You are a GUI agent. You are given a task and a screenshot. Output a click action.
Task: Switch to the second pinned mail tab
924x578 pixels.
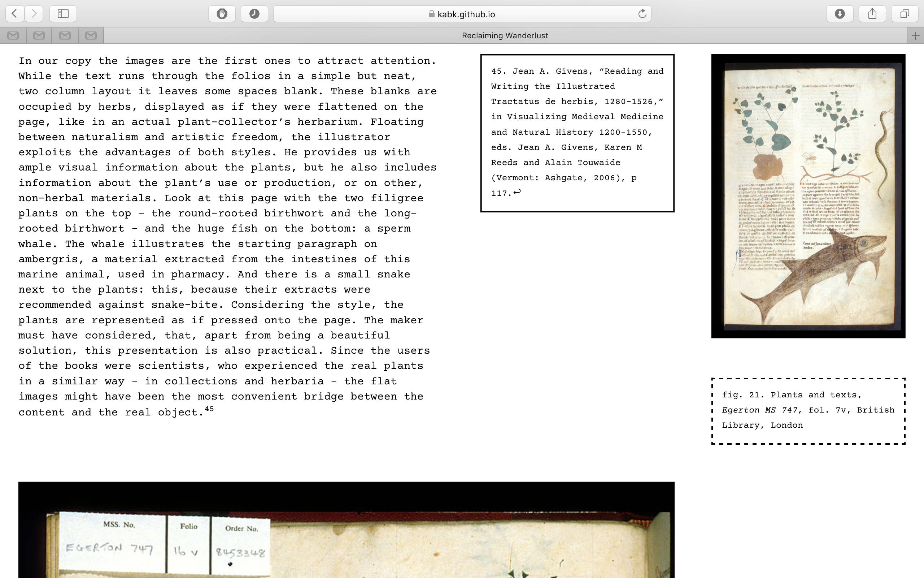coord(39,35)
